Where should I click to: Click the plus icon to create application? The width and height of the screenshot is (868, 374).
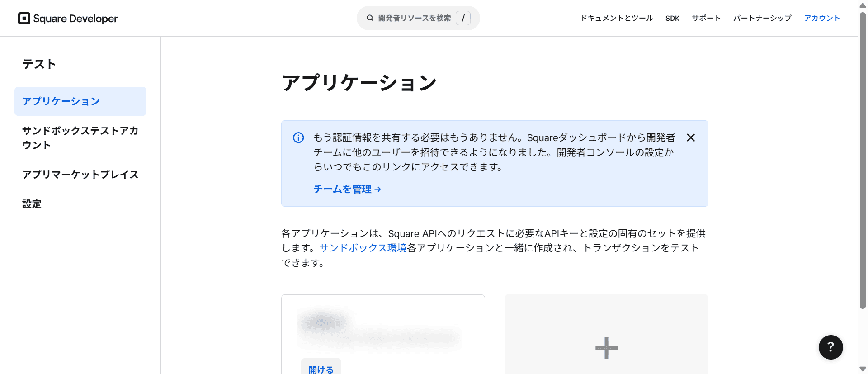606,348
